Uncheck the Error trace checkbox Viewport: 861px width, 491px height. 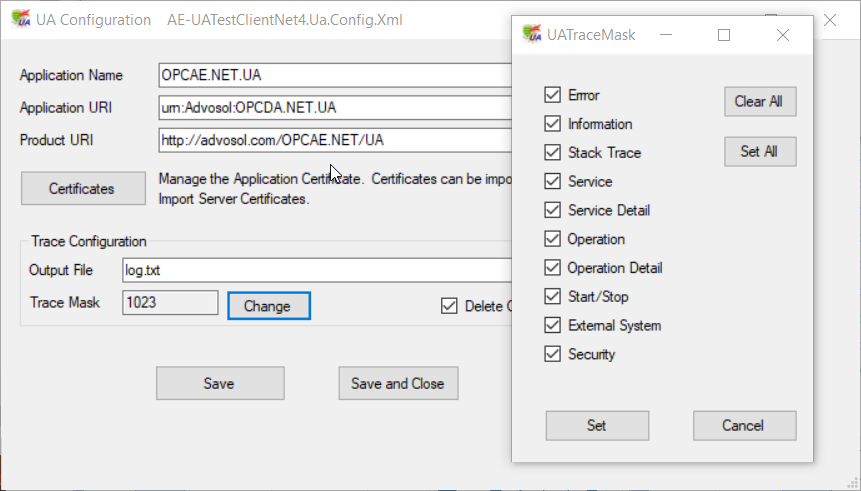(551, 95)
